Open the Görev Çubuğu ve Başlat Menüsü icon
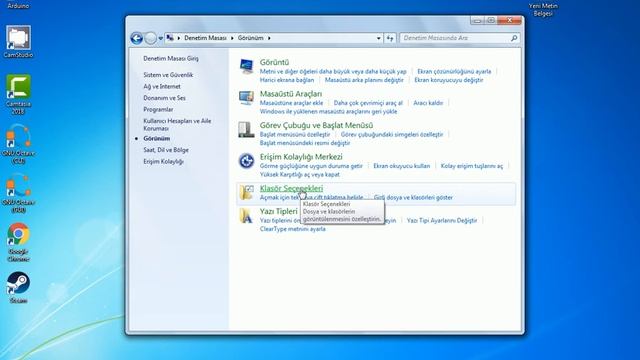Image resolution: width=640 pixels, height=360 pixels. tap(246, 129)
